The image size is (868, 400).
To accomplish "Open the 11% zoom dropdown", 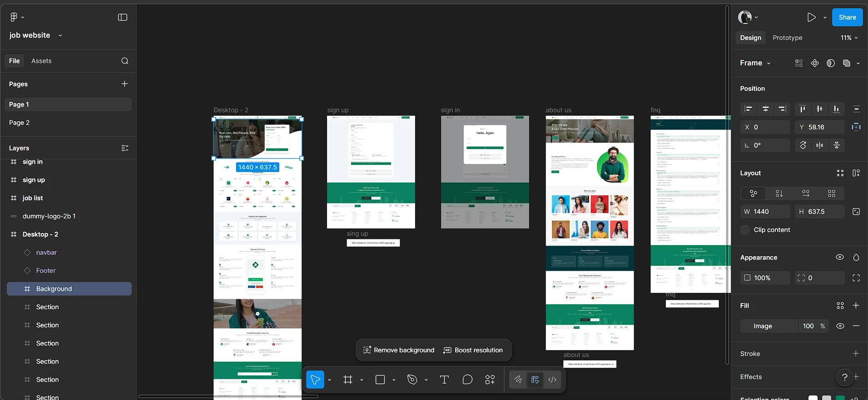I will (x=849, y=38).
